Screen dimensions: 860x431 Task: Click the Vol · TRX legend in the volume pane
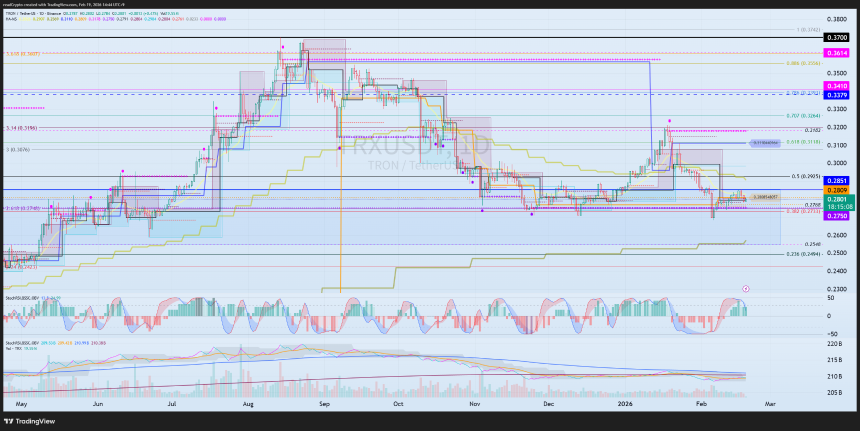tap(13, 348)
